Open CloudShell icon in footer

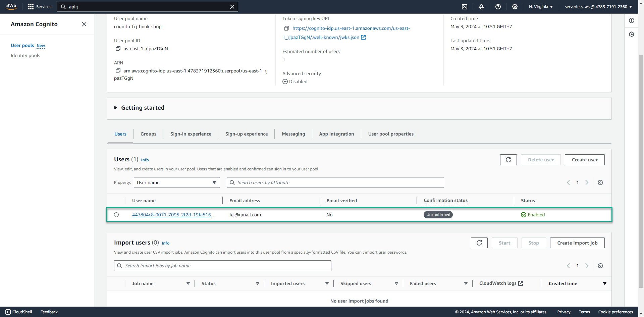click(x=8, y=312)
